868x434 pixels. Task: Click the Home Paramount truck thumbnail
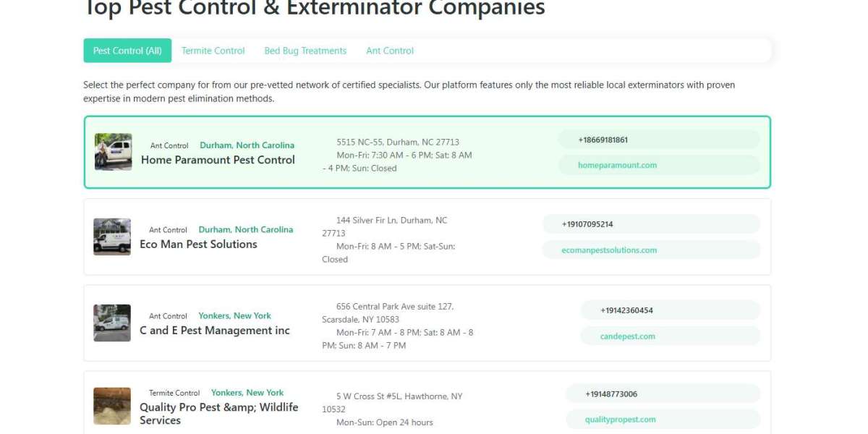point(112,150)
